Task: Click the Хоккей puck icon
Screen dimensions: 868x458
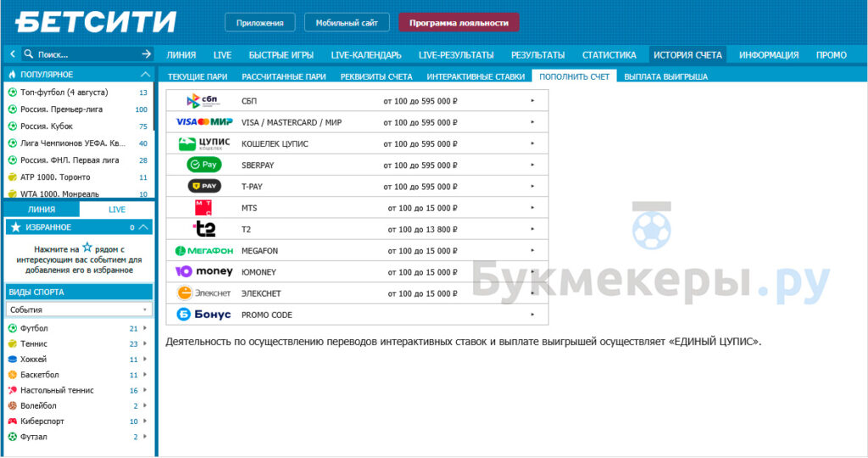Action: [x=12, y=360]
